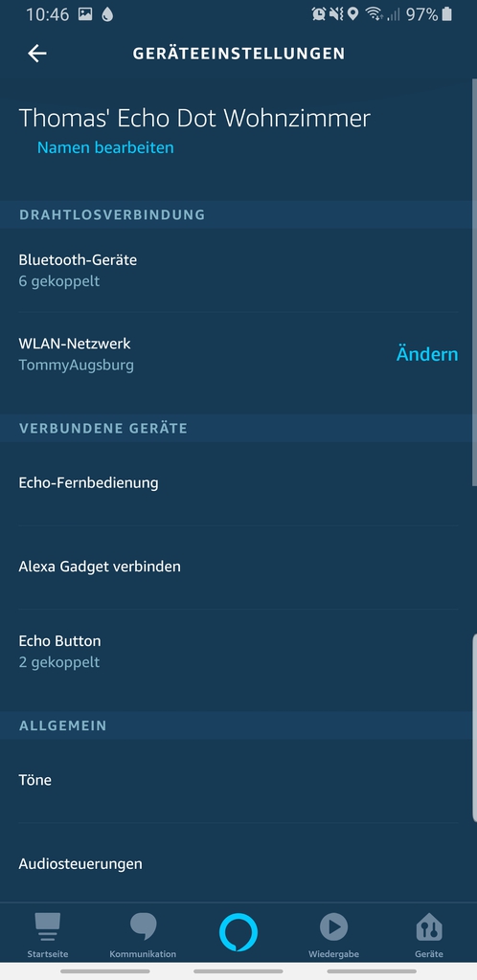The image size is (477, 980).
Task: Open Audiosteuerungen settings
Action: tap(238, 864)
